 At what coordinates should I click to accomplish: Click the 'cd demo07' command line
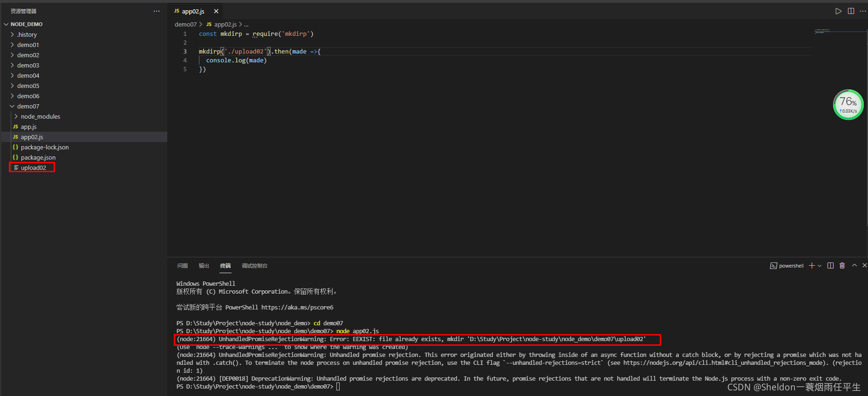[x=260, y=323]
